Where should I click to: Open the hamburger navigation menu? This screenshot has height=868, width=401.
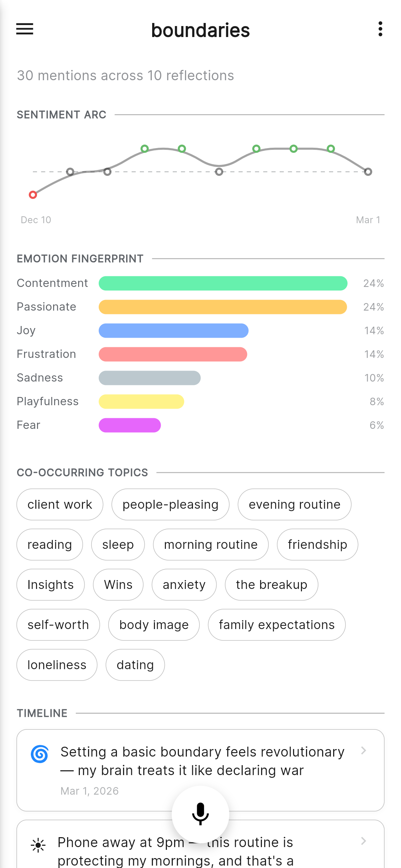(x=24, y=29)
